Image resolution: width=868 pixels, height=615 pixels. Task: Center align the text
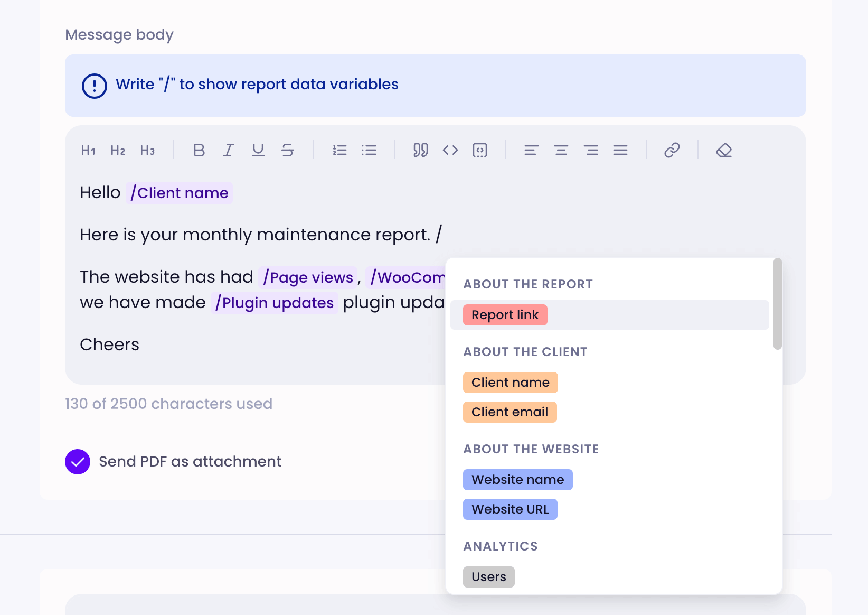[561, 150]
